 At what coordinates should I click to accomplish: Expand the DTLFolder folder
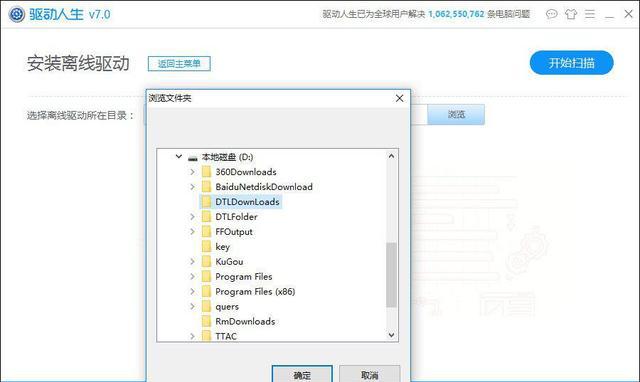[x=192, y=217]
